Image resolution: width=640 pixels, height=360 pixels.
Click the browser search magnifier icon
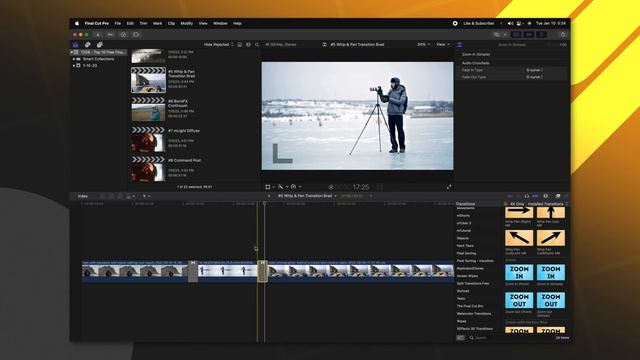coord(257,44)
